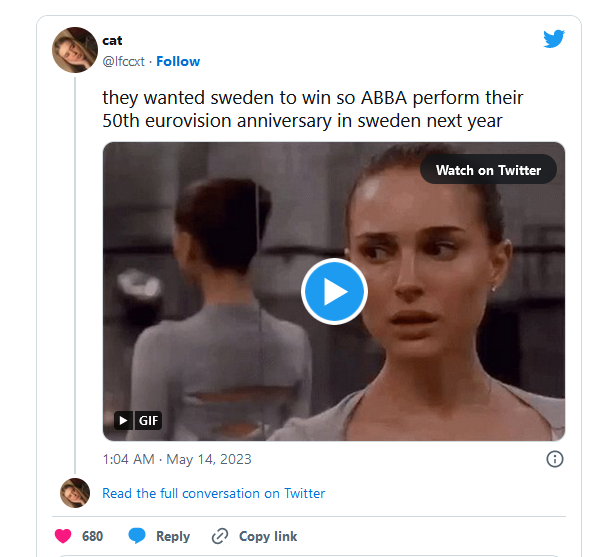Open the tweet info circle icon
This screenshot has width=613, height=557.
(554, 459)
